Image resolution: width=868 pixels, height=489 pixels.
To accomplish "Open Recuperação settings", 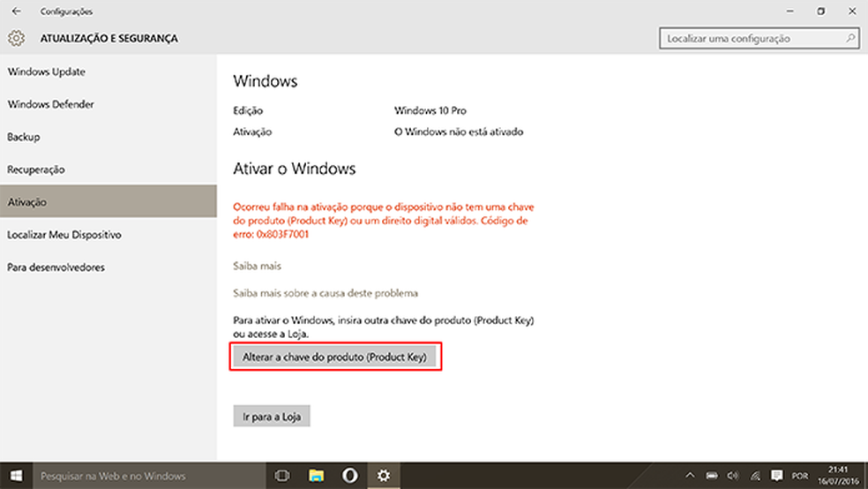I will tap(108, 169).
